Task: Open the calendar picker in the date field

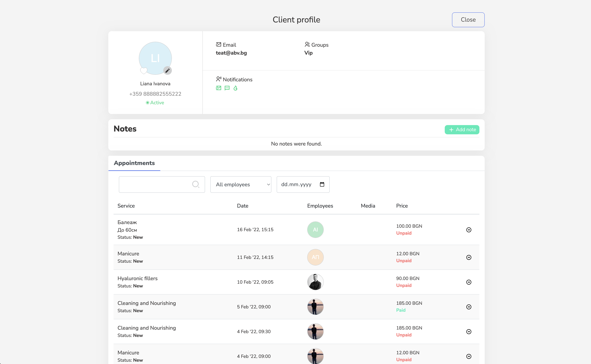Action: click(322, 184)
